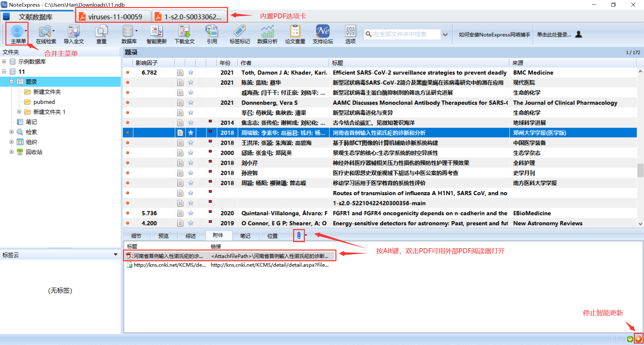Open the 数据分析 data analysis tool
The height and width of the screenshot is (345, 644).
(x=267, y=31)
